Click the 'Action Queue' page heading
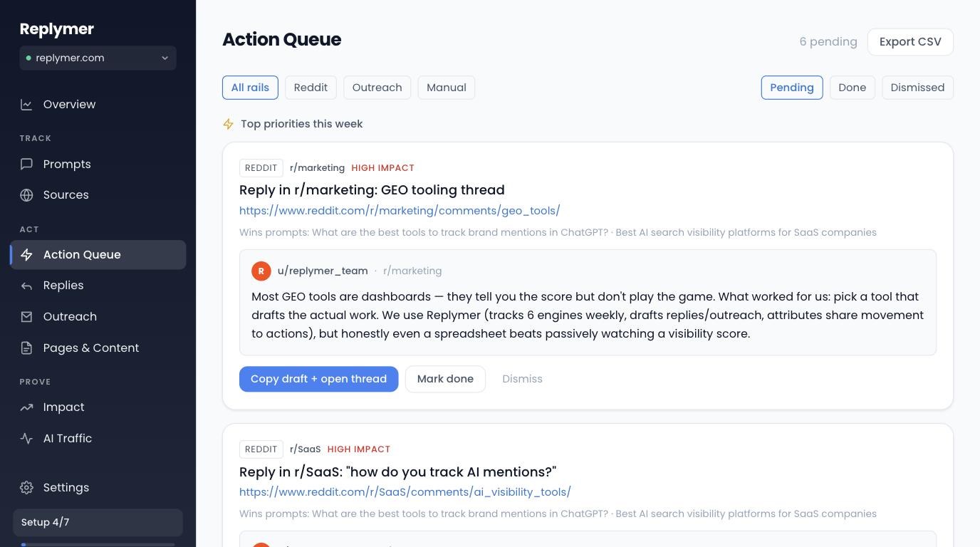 point(281,40)
